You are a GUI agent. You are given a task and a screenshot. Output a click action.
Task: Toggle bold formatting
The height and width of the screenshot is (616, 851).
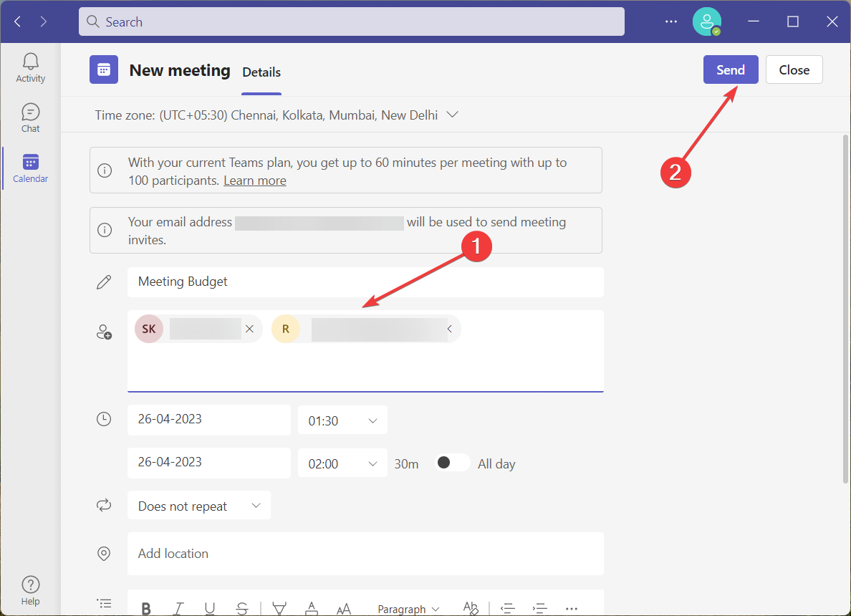(x=146, y=608)
